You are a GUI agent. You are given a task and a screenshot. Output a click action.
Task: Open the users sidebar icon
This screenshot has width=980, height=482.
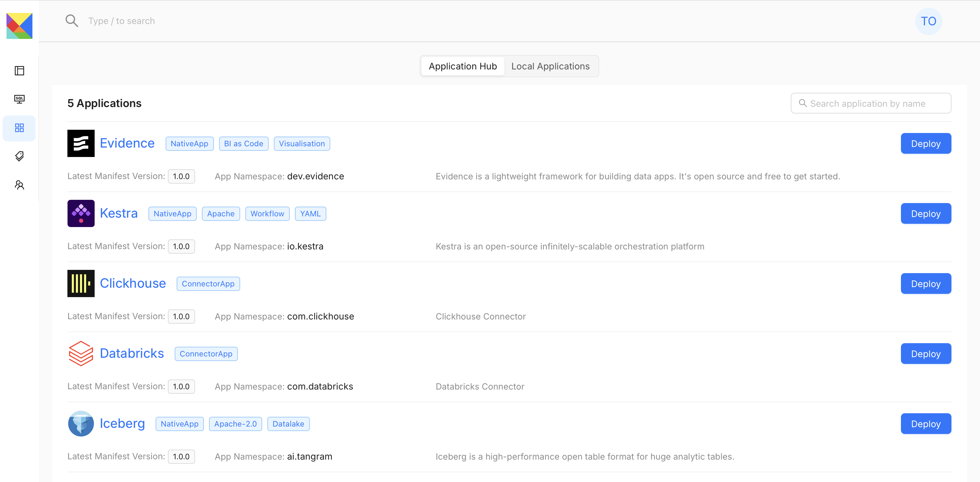19,185
